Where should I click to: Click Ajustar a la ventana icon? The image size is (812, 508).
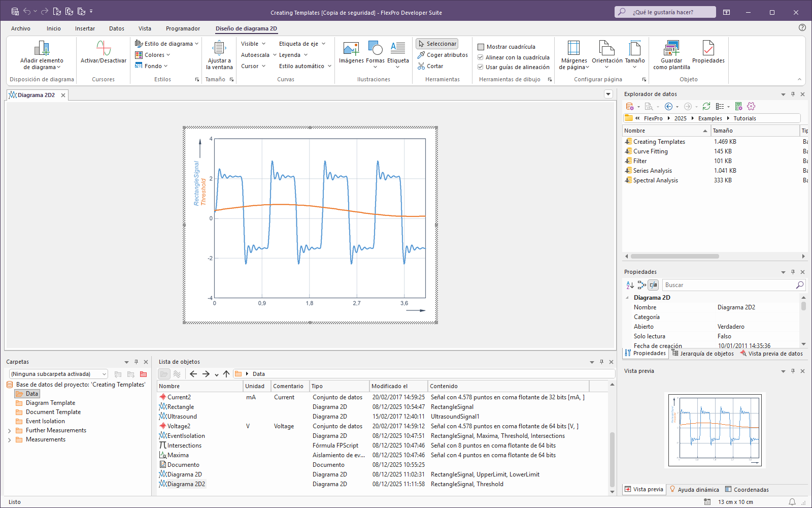click(219, 49)
